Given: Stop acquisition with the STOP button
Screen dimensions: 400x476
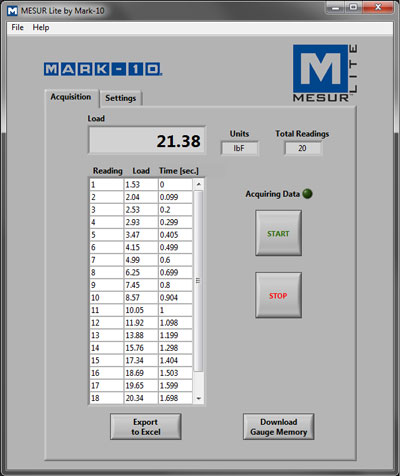Looking at the screenshot, I should click(x=278, y=295).
